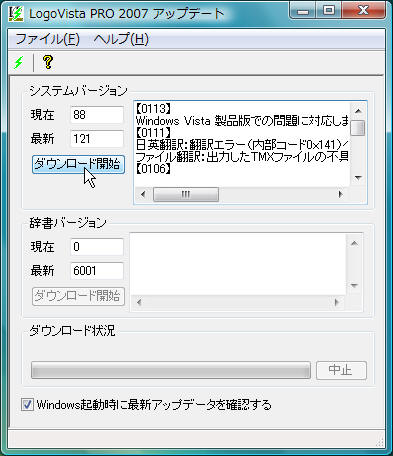Screen dimensions: 393x456
Task: Click the system notes scroll left arrow
Action: (143, 194)
